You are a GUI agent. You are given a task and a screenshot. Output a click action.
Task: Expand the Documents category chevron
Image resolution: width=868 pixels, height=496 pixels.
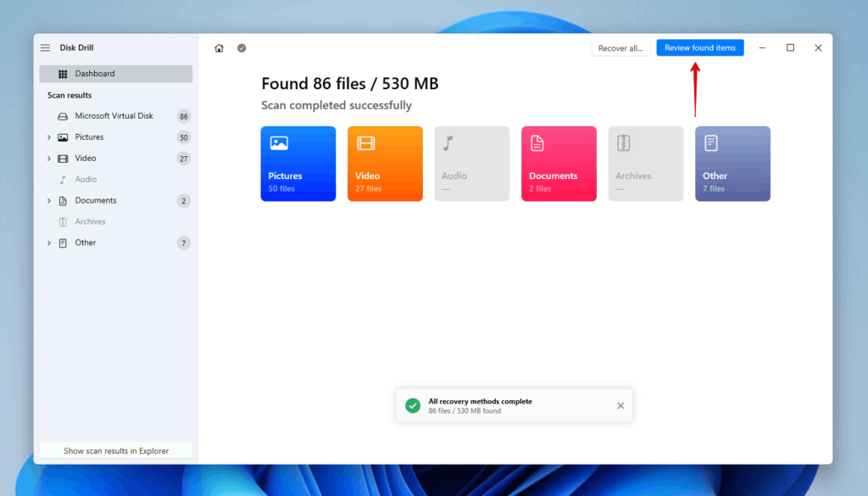(x=48, y=200)
